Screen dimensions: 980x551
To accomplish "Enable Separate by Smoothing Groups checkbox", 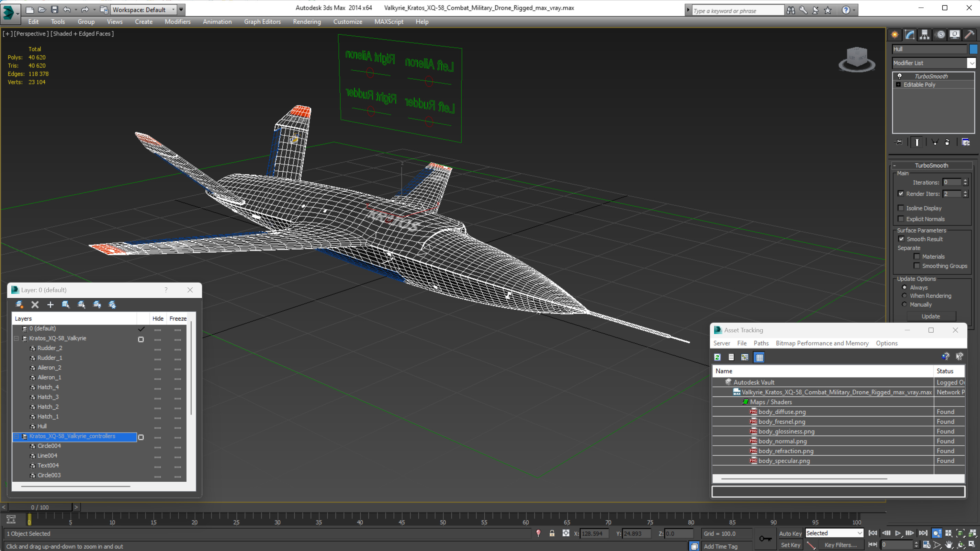I will (x=916, y=265).
